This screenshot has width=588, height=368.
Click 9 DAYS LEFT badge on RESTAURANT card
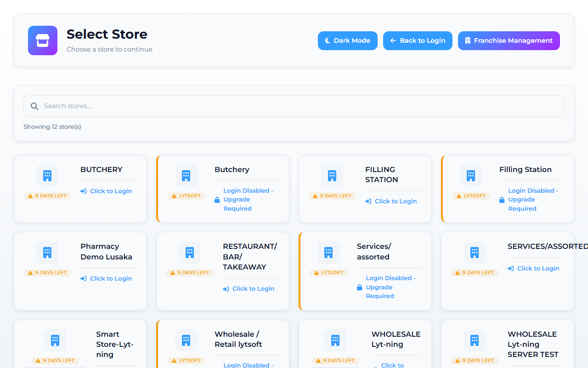pyautogui.click(x=190, y=273)
